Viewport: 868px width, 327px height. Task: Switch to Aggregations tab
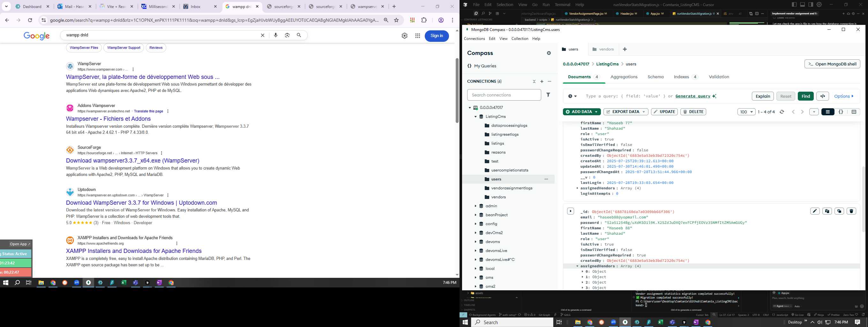pyautogui.click(x=624, y=77)
